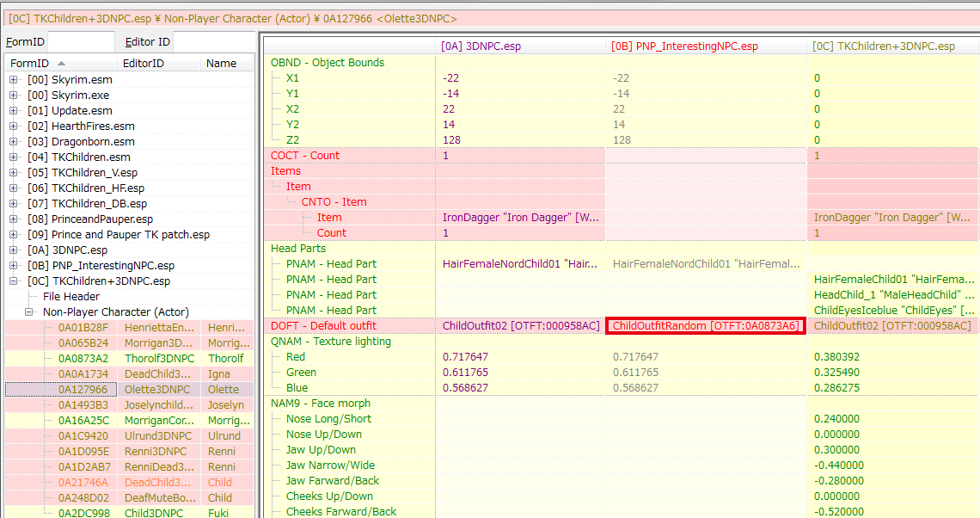
Task: Click Jaw Narrow/Wide value -0.440000
Action: [839, 466]
